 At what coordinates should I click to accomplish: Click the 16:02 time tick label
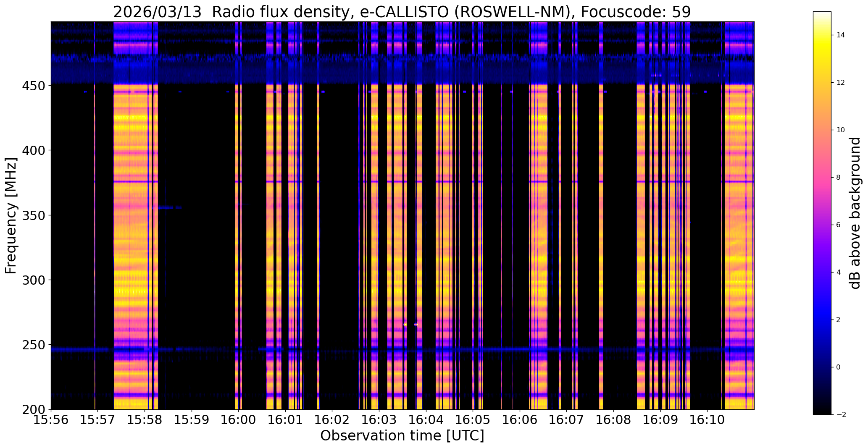[332, 419]
